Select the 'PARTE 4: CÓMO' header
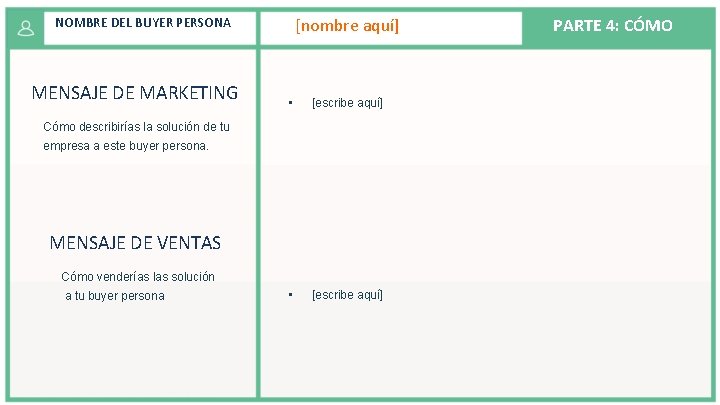This screenshot has height=405, width=720. tap(613, 25)
